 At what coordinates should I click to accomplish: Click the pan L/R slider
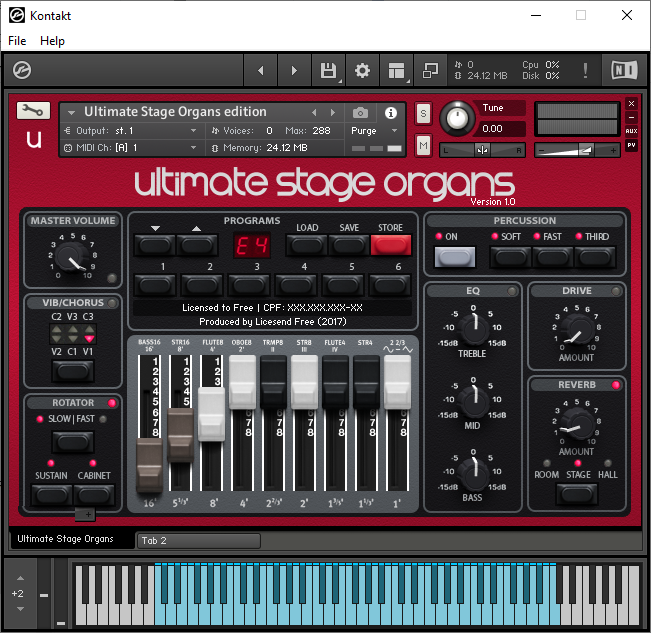[482, 150]
